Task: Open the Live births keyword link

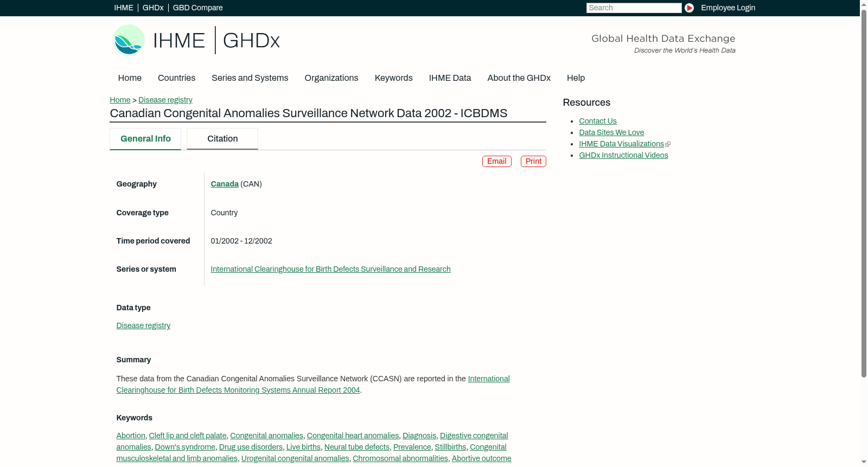Action: click(303, 447)
